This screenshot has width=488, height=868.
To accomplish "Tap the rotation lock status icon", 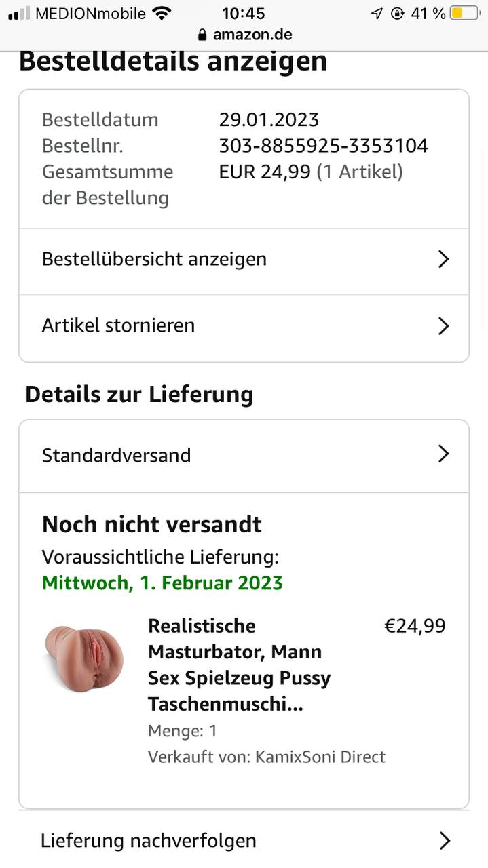I will click(x=398, y=14).
